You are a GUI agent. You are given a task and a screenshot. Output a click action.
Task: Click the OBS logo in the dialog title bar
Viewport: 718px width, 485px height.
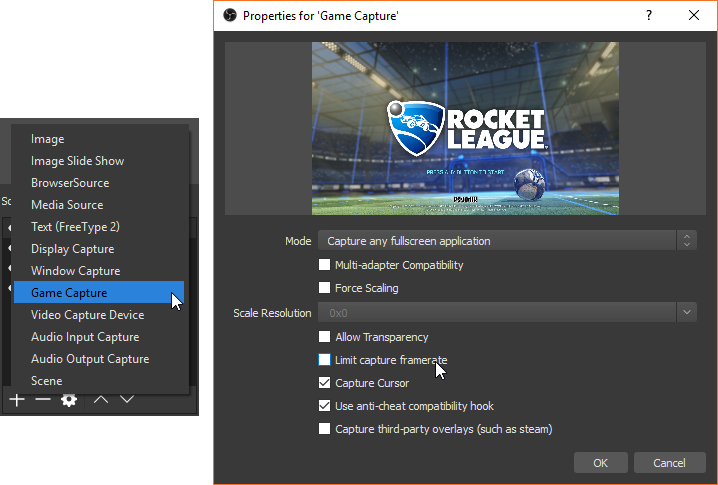pos(230,16)
